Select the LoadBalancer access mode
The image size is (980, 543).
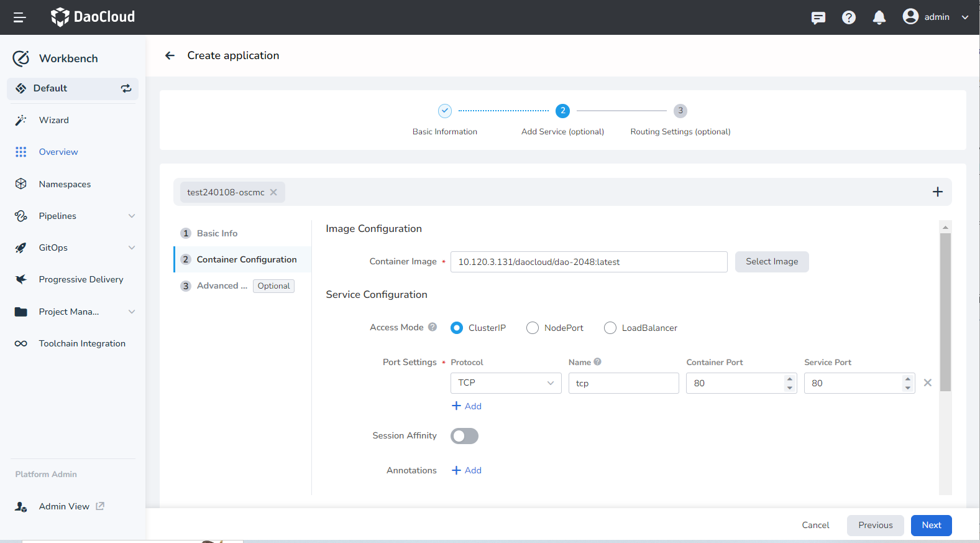pyautogui.click(x=610, y=328)
